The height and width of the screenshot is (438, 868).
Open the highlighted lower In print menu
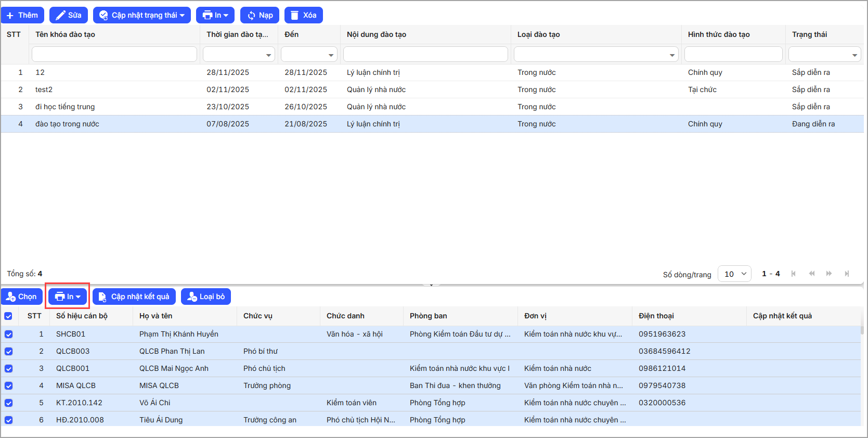[x=68, y=297]
